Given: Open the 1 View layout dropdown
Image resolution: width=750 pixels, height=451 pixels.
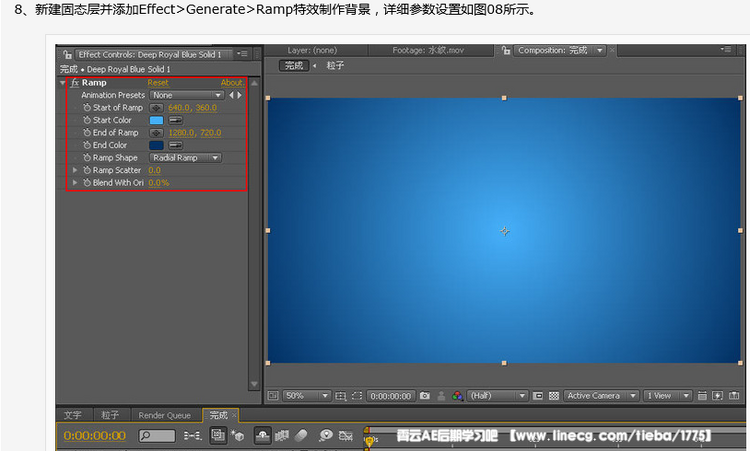Looking at the screenshot, I should pos(668,396).
